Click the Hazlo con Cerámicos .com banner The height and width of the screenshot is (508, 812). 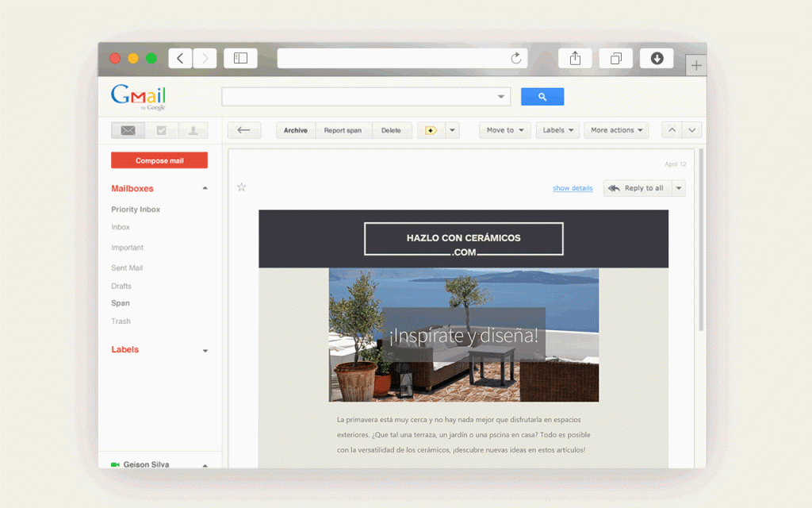point(463,239)
